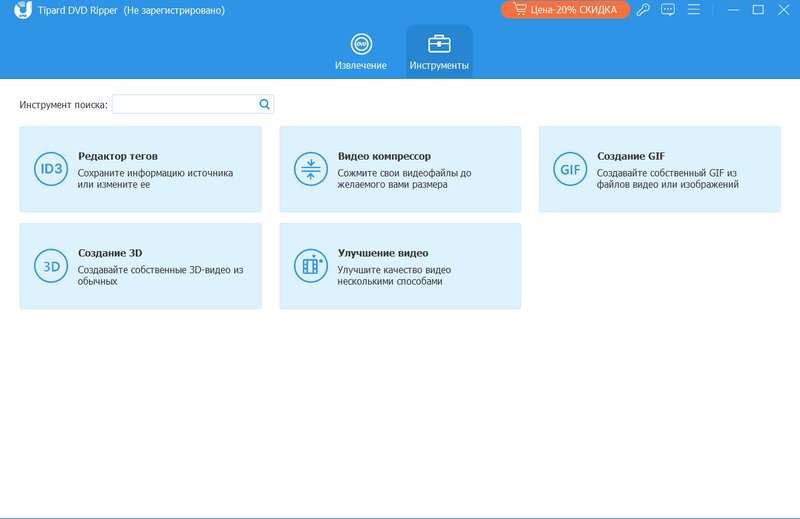
Task: Minimize the Tipard DVD Ripper window
Action: [x=735, y=10]
